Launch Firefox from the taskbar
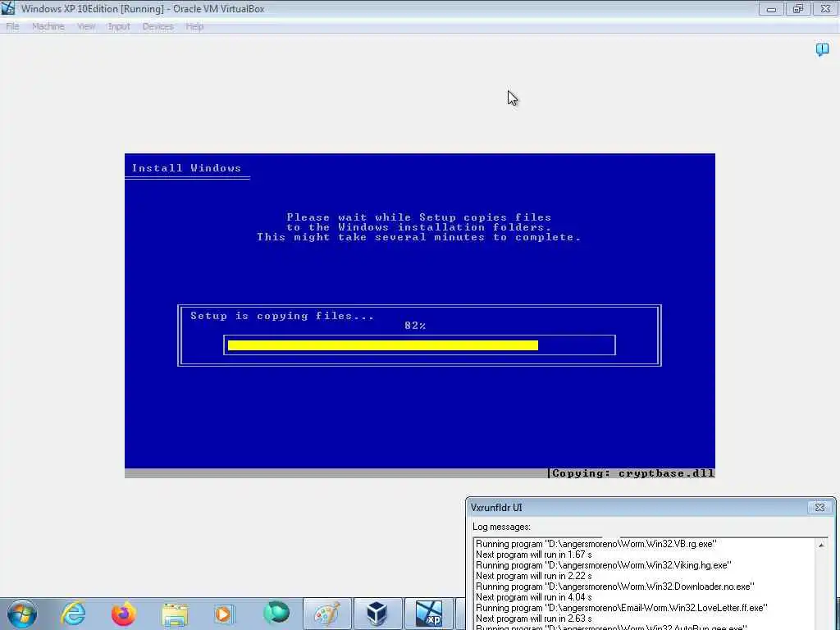This screenshot has height=630, width=840. pos(124,614)
